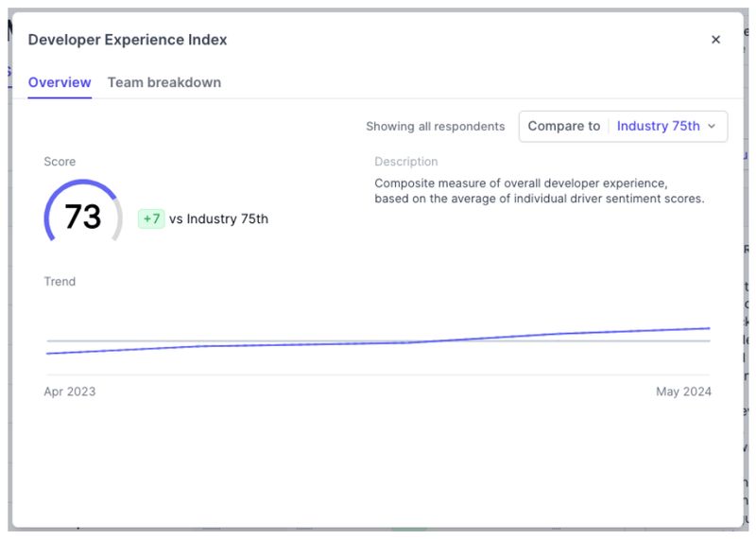The image size is (756, 540).
Task: Click the May 2024 axis label
Action: tap(683, 392)
